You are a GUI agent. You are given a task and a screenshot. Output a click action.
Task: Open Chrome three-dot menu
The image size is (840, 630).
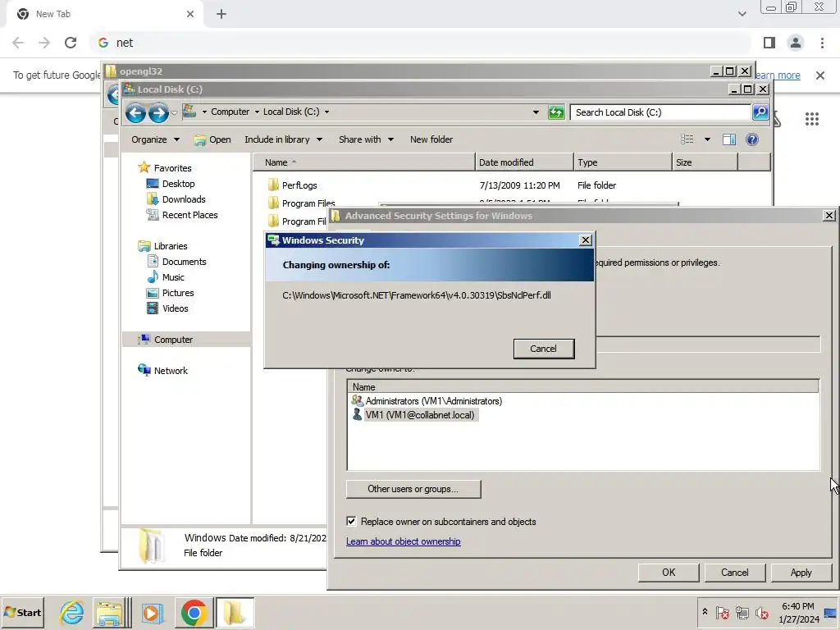coord(822,43)
